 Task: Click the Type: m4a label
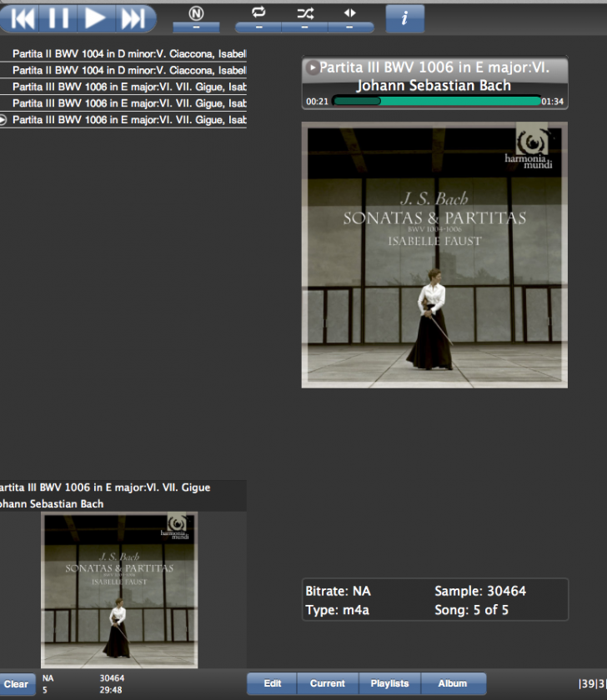click(337, 610)
